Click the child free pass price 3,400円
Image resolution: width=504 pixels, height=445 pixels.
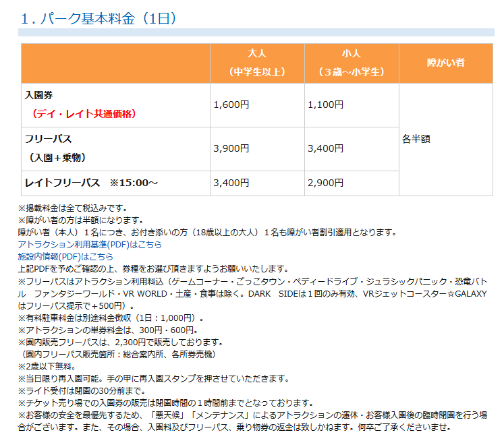tap(325, 148)
